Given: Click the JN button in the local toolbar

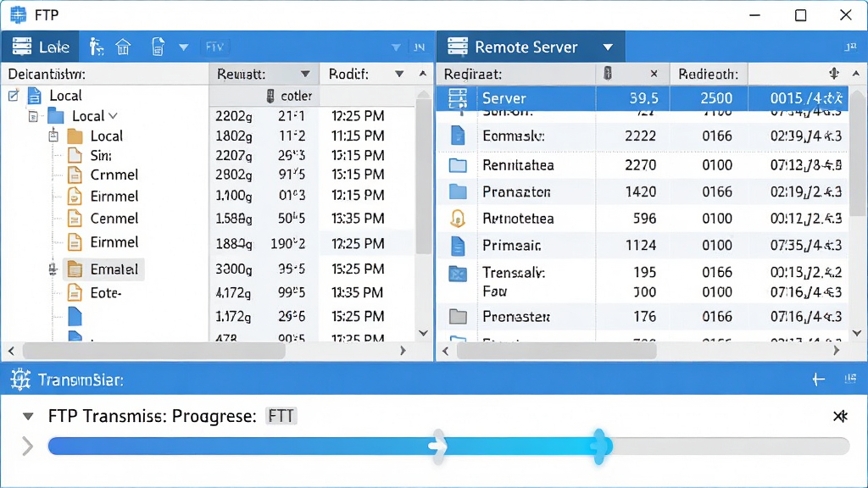Looking at the screenshot, I should (419, 47).
